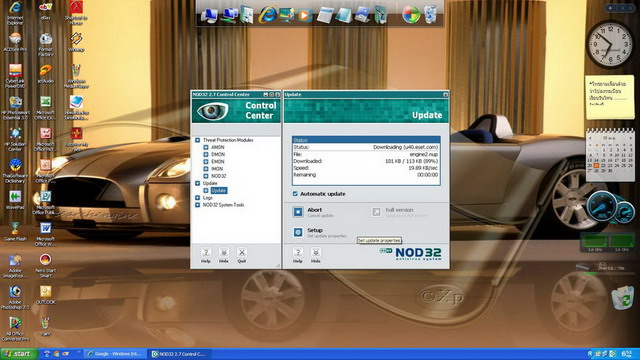Screen dimensions: 640x360
Task: Collapse the parent Update tree node
Action: click(198, 183)
